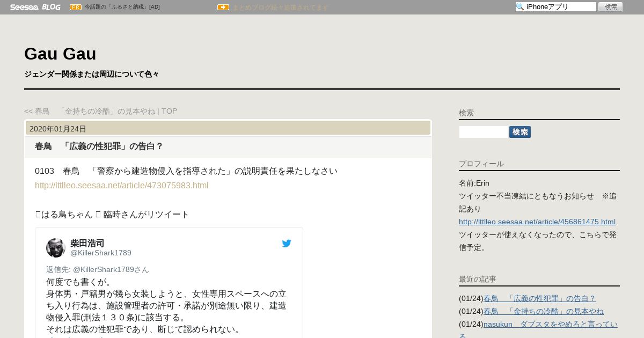Click the magnifier icon in top search box
The height and width of the screenshot is (338, 644).
520,7
